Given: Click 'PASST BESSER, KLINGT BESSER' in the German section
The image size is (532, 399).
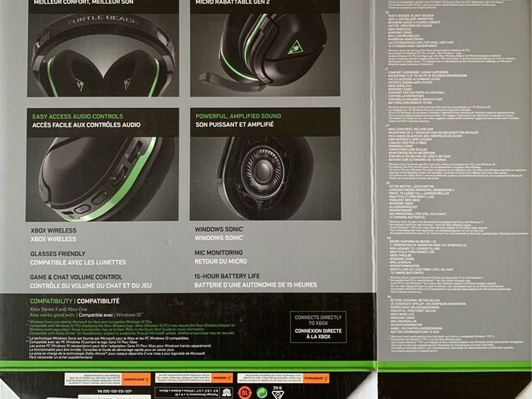Looking at the screenshot, I should tap(410, 16).
